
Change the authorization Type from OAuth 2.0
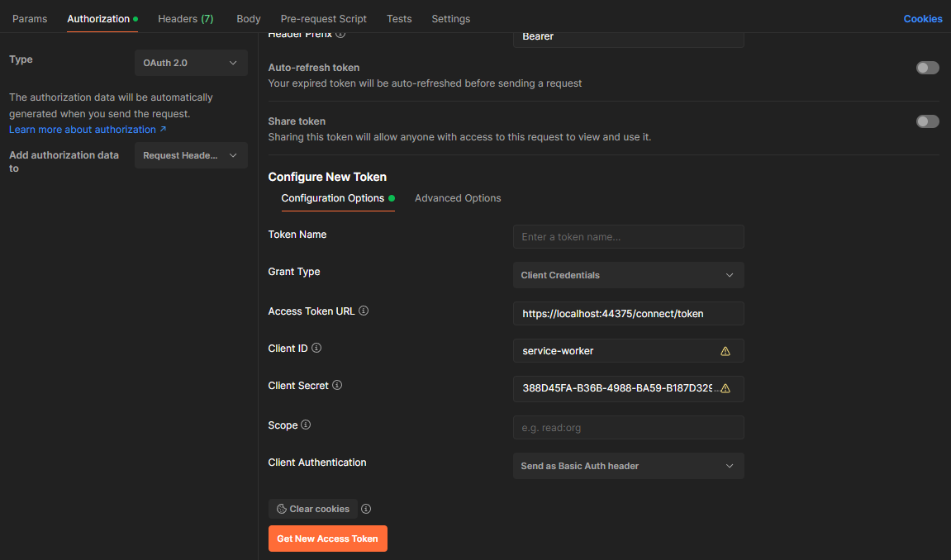(x=191, y=62)
